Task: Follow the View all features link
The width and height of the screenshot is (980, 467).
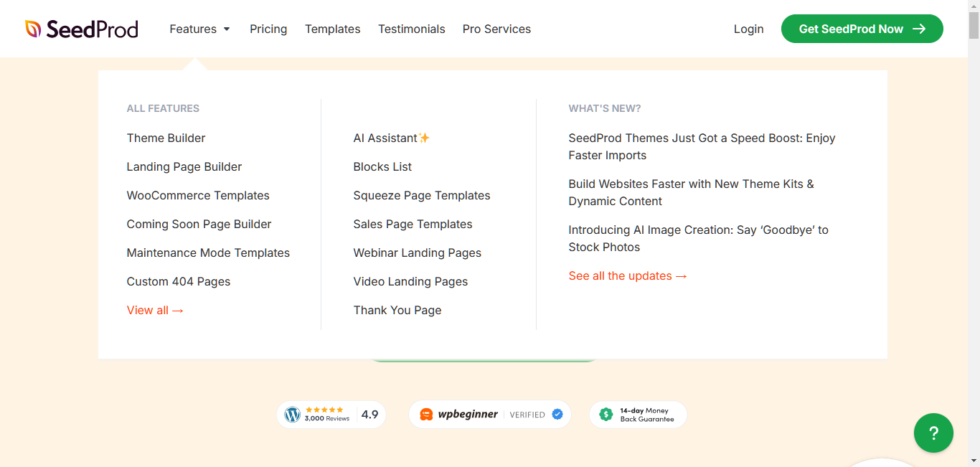Action: click(x=155, y=310)
